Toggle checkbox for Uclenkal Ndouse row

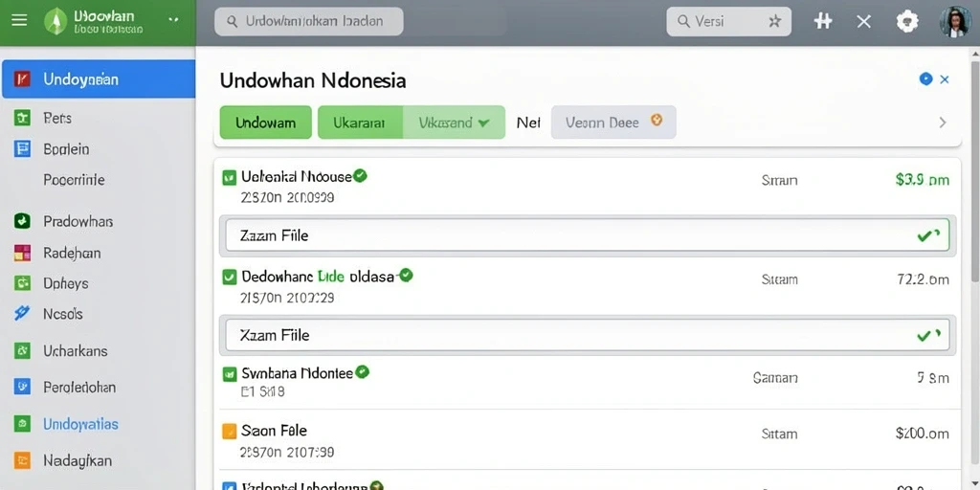pos(229,178)
